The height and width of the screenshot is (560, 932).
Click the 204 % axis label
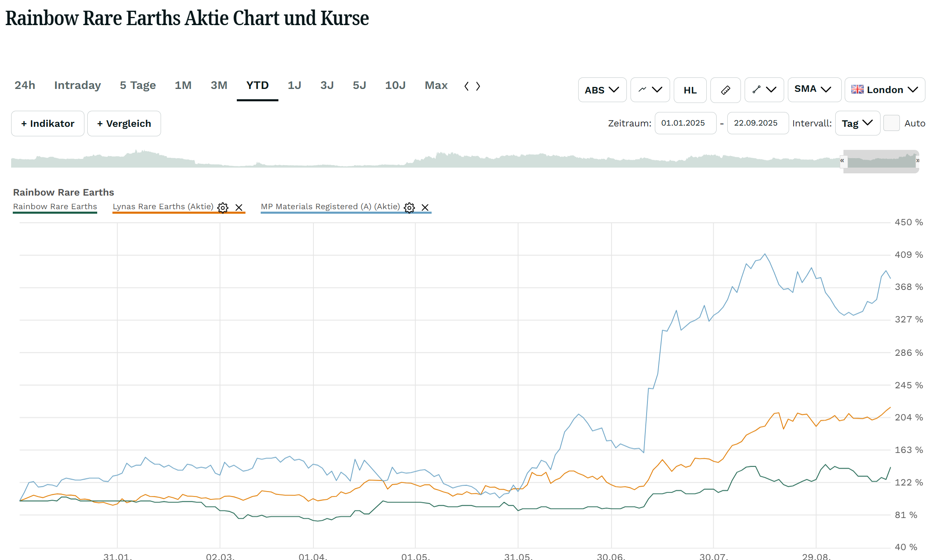tap(909, 417)
